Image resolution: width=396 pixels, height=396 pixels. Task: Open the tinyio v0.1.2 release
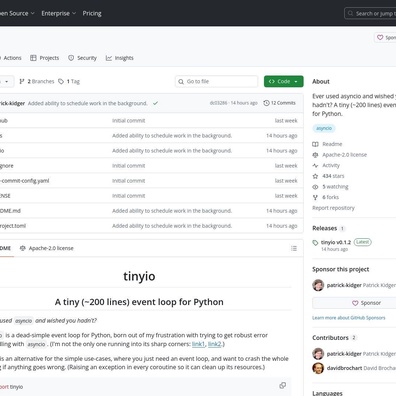[336, 242]
